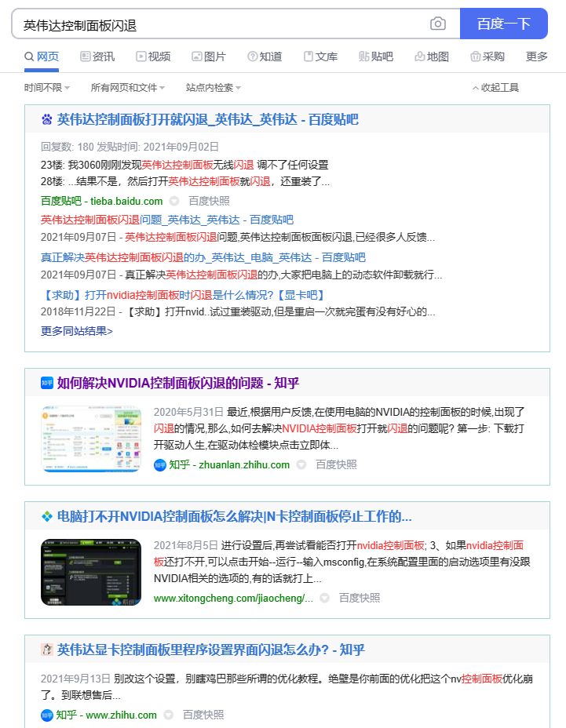The width and height of the screenshot is (566, 728).
Task: Click the avatar icon beside 英伟达显卡控制面板 result
Action: click(x=47, y=650)
